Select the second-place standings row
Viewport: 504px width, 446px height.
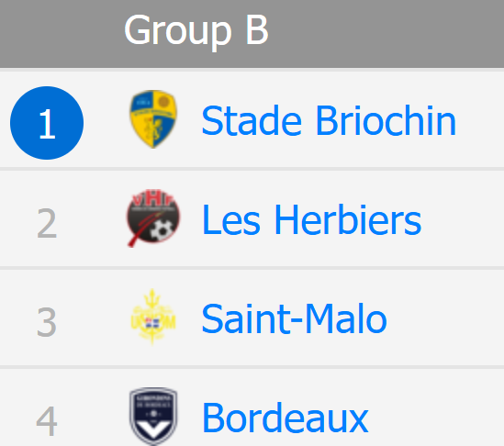[252, 218]
